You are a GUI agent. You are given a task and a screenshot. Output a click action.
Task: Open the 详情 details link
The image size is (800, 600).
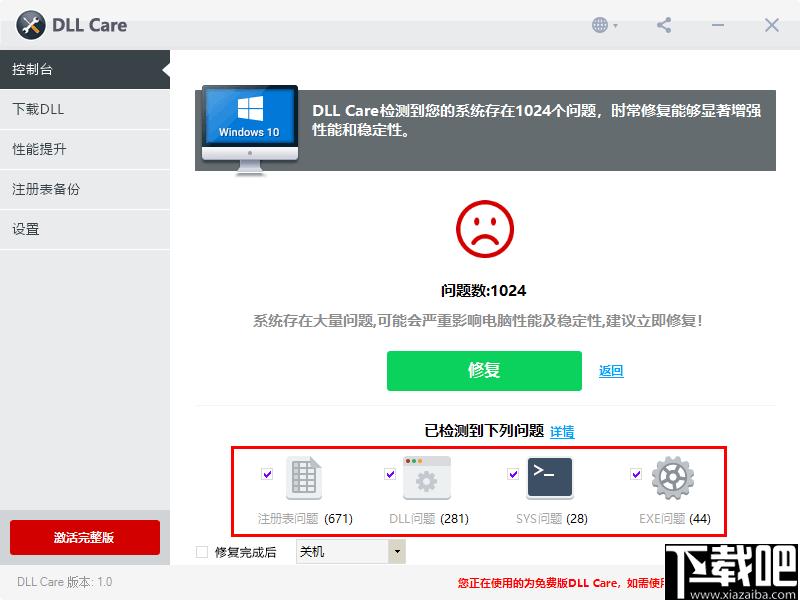pos(562,432)
